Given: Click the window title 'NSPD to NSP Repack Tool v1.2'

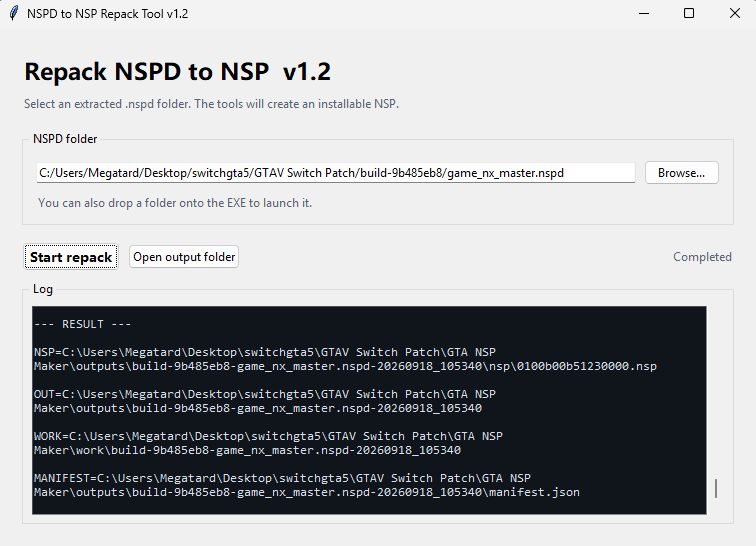Looking at the screenshot, I should [x=108, y=14].
